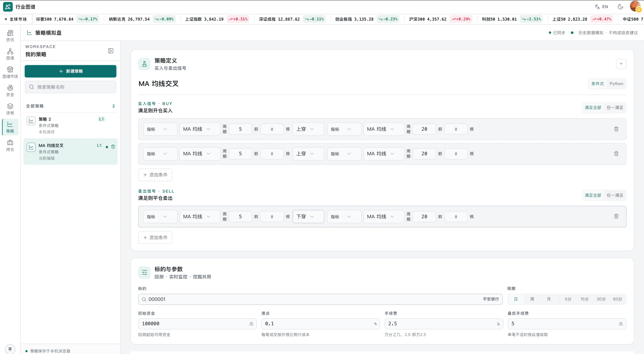The width and height of the screenshot is (644, 354).
Task: Delete the MA 均线交叉 strategy in list
Action: (x=113, y=147)
